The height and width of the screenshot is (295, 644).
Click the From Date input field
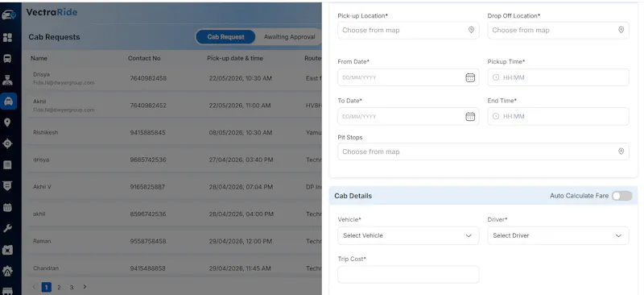[x=408, y=77]
